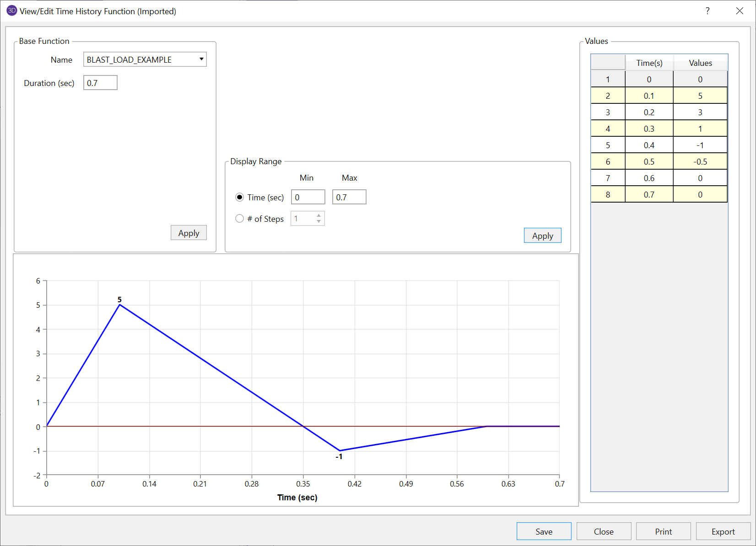Viewport: 756px width, 546px height.
Task: Select the # of Steps radio button
Action: coord(239,219)
